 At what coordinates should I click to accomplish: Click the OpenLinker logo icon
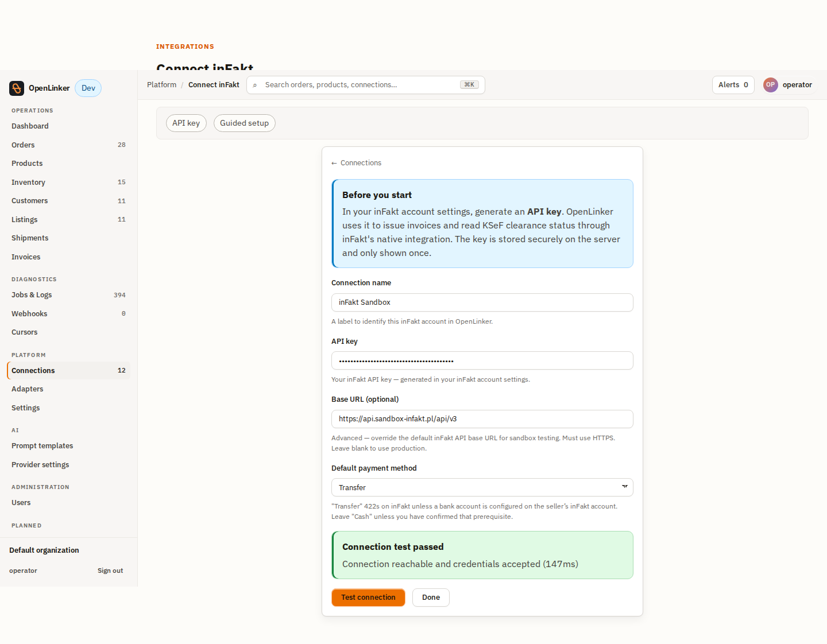17,88
